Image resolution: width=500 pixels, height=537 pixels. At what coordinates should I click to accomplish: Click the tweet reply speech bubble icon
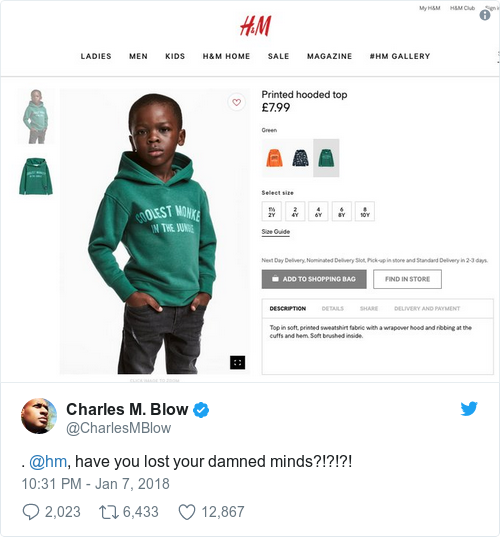[x=30, y=512]
